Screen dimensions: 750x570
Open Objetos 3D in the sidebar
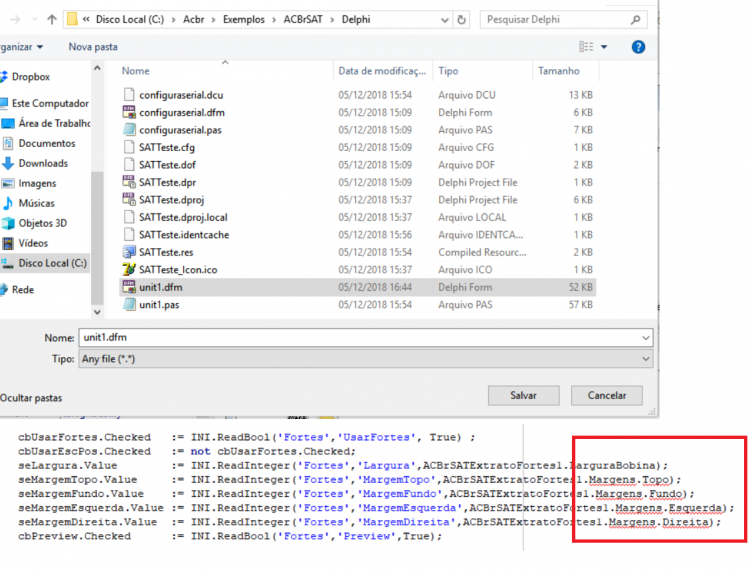[43, 223]
